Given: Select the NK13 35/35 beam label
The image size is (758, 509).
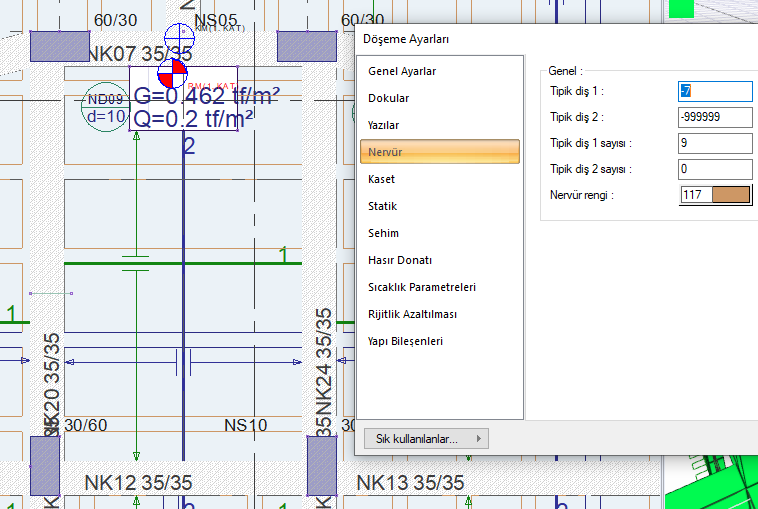Looking at the screenshot, I should pos(410,482).
